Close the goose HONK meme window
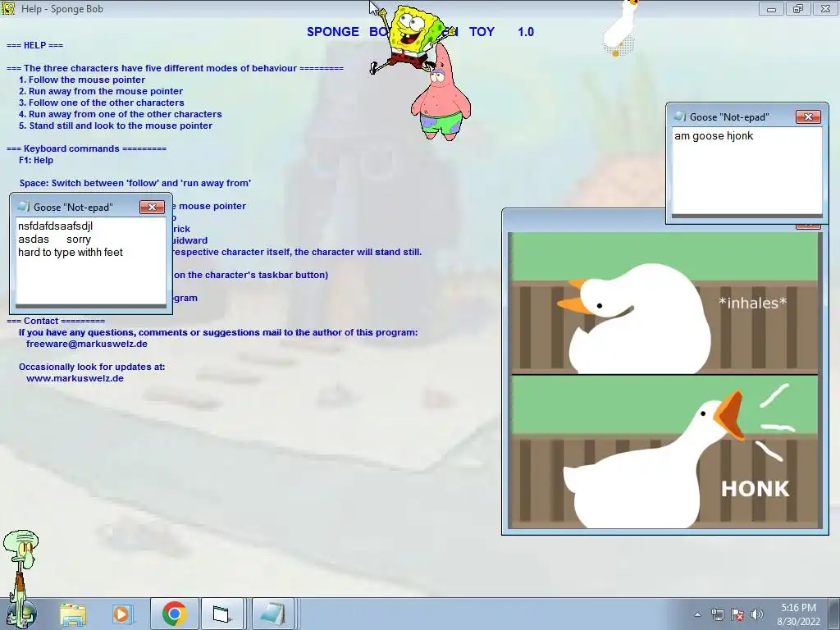Screen dimensions: 840x630 point(808,226)
